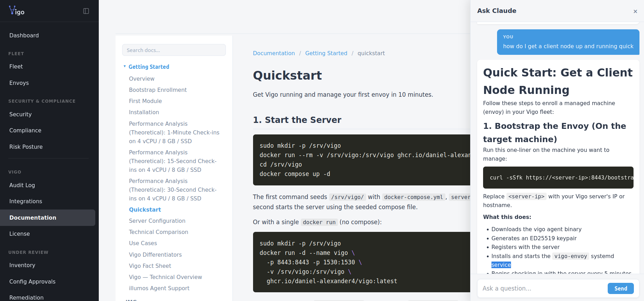Click the Send button
This screenshot has width=644, height=301.
pyautogui.click(x=621, y=288)
